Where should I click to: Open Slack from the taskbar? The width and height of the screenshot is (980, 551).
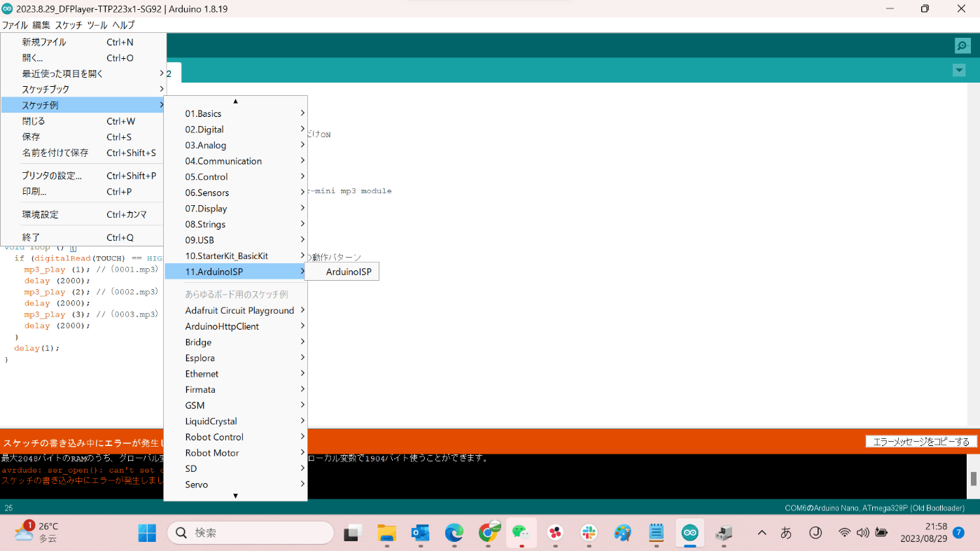pyautogui.click(x=589, y=533)
